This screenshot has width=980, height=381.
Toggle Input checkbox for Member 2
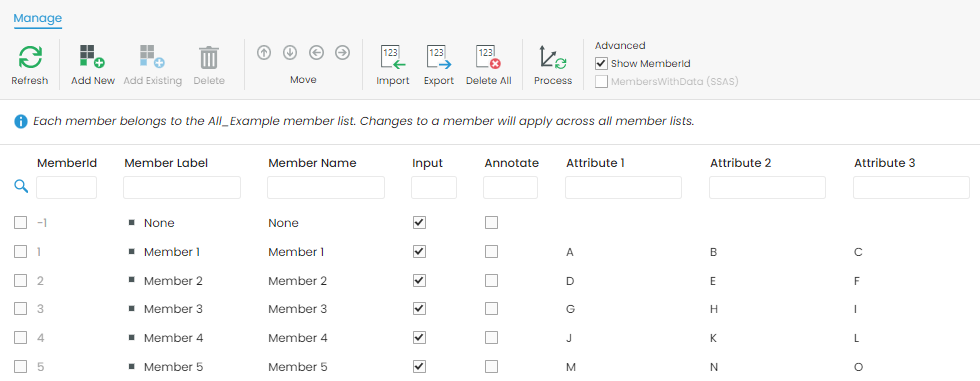click(x=419, y=280)
